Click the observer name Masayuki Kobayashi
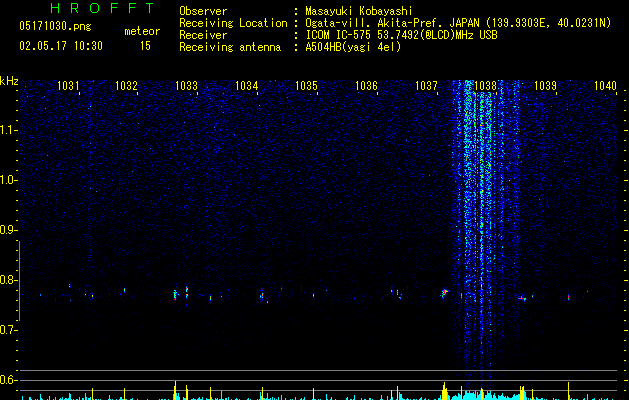The image size is (629, 400). (359, 11)
